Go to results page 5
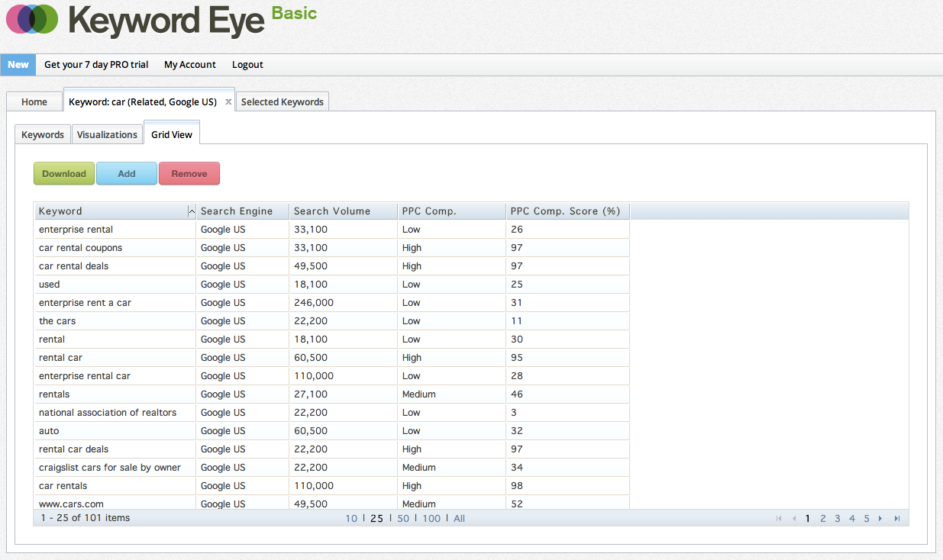943x560 pixels. click(867, 519)
